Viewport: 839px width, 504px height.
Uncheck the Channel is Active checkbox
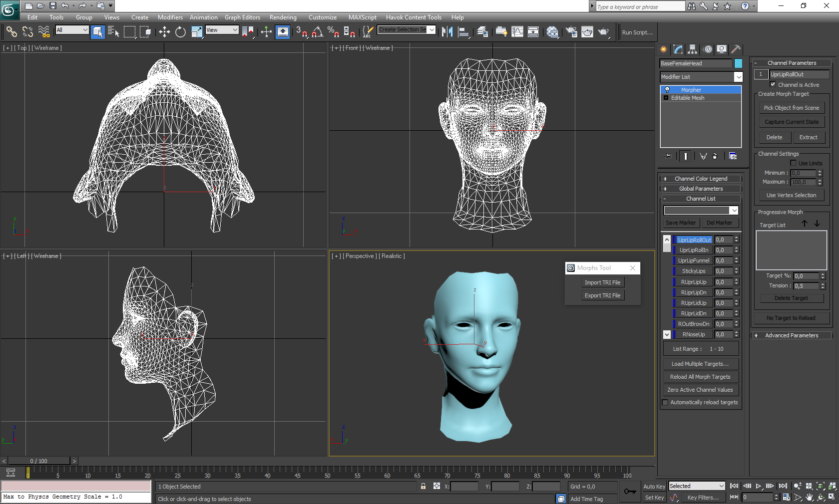(773, 84)
